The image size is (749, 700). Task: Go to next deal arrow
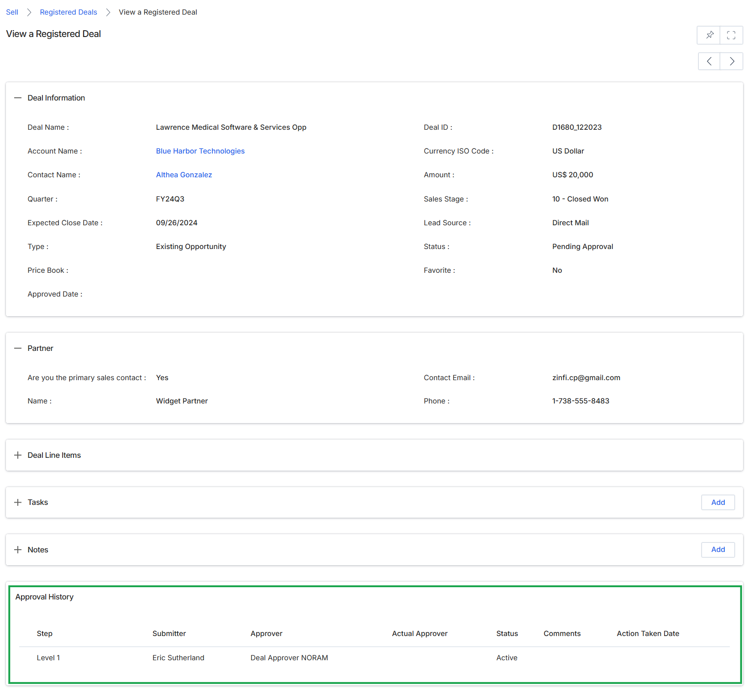click(x=732, y=61)
